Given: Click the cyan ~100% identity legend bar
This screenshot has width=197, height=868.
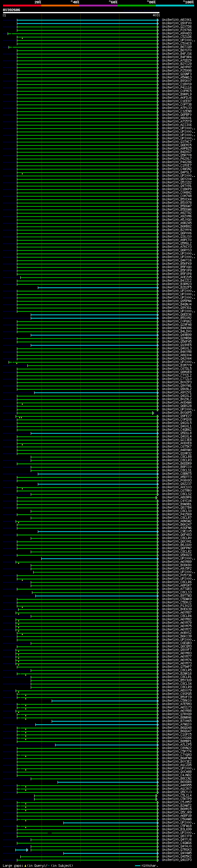Looking at the screenshot, I should tap(175, 6).
